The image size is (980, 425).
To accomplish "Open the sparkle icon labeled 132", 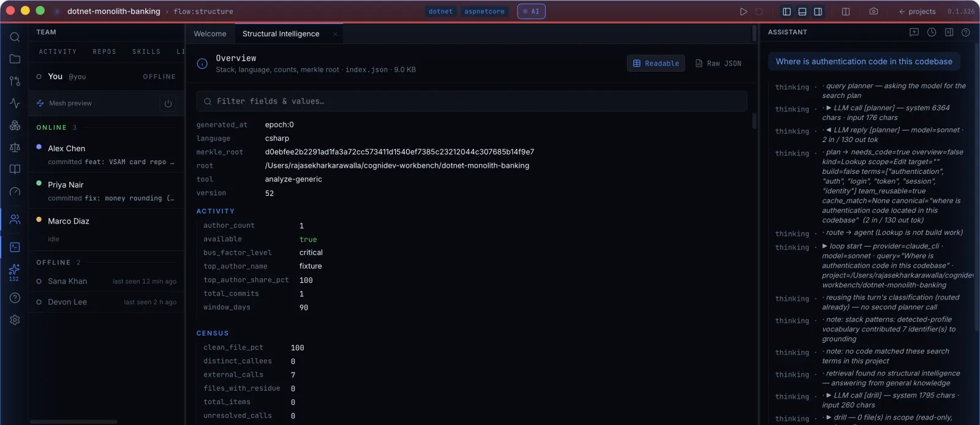I will (14, 272).
